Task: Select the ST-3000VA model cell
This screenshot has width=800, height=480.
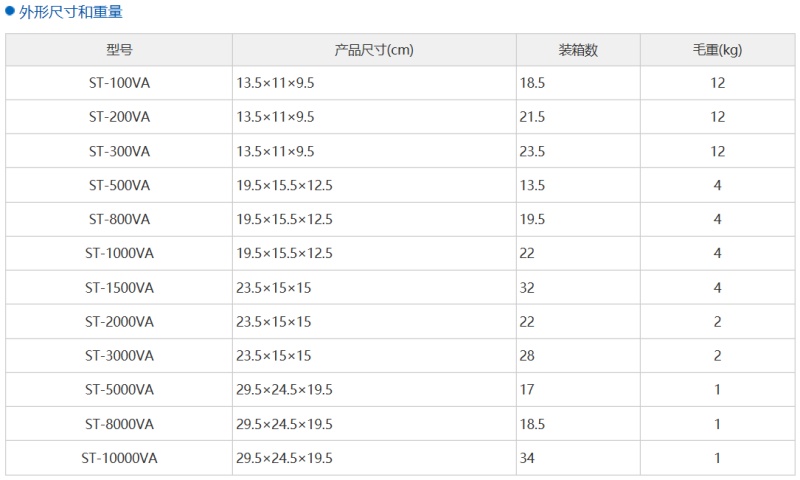Action: (x=119, y=356)
